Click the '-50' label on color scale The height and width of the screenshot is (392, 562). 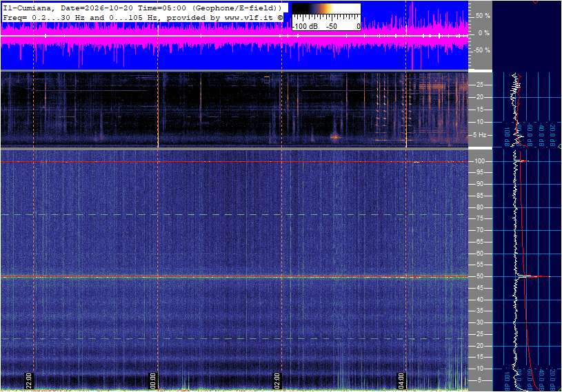[x=331, y=26]
